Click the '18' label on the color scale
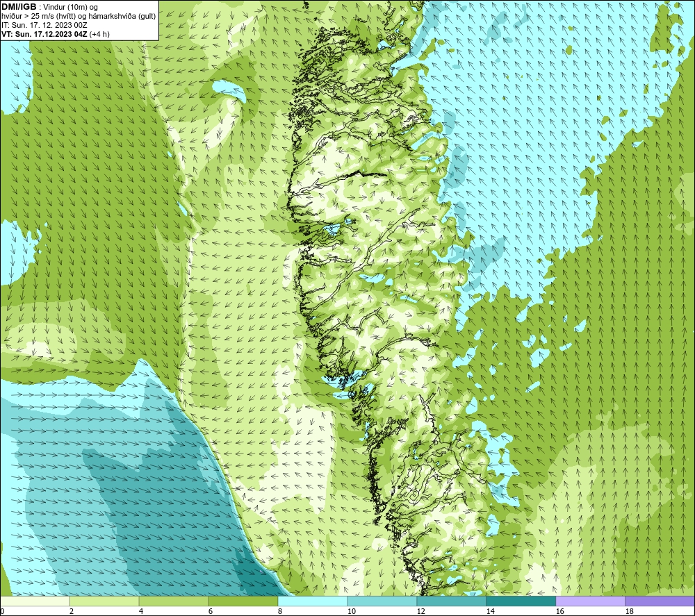 (x=629, y=612)
